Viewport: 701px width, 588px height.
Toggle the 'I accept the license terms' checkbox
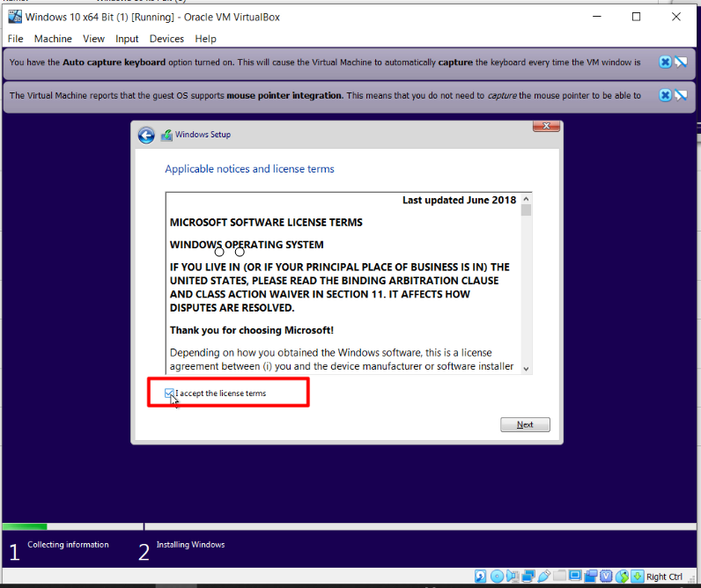click(169, 393)
